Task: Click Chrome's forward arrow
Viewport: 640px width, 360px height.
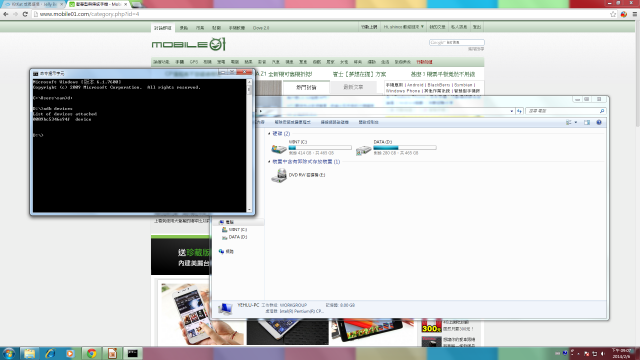Action: pos(15,14)
